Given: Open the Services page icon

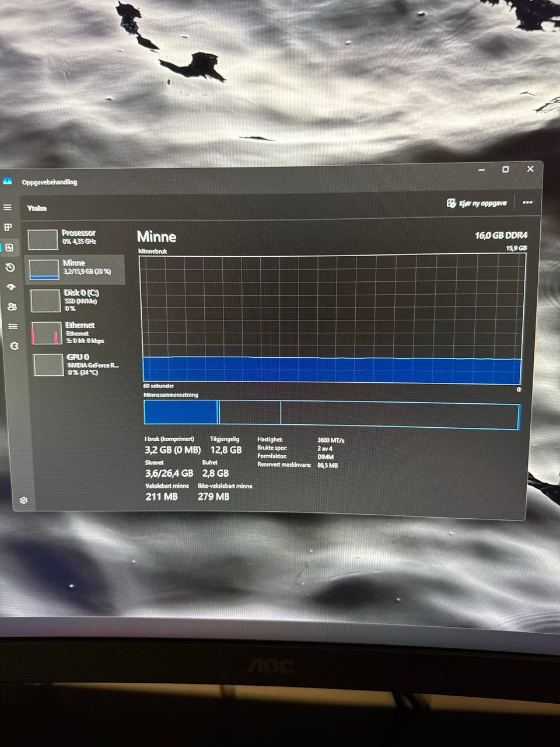Looking at the screenshot, I should pyautogui.click(x=15, y=345).
